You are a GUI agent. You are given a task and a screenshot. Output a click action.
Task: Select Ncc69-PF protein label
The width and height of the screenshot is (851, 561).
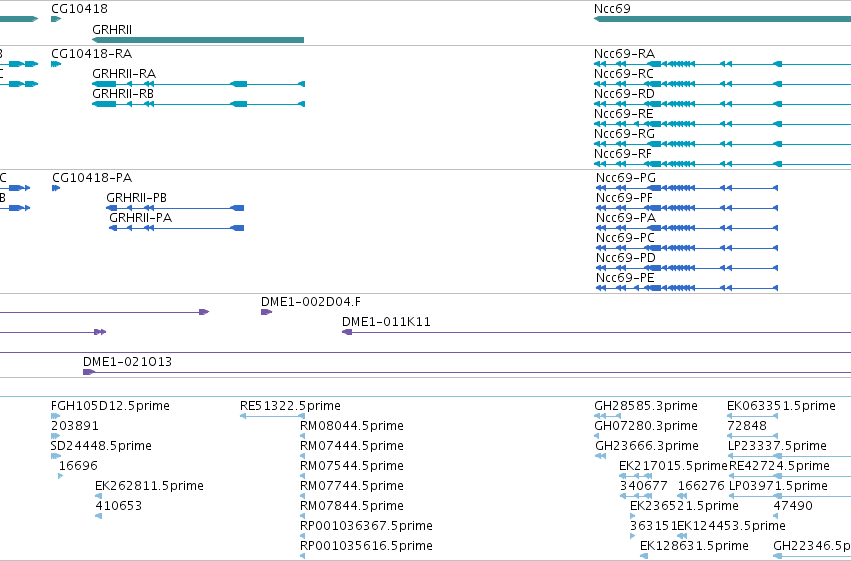(625, 198)
